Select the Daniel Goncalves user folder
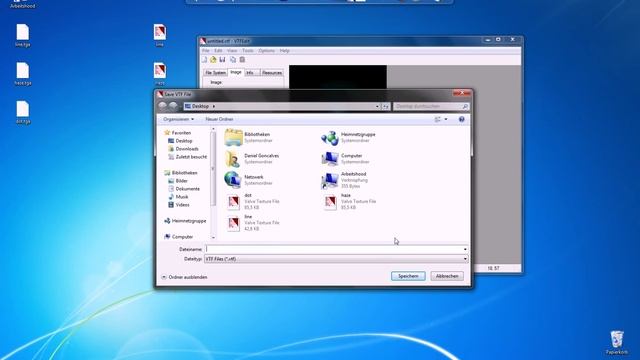The image size is (640, 360). click(x=252, y=159)
